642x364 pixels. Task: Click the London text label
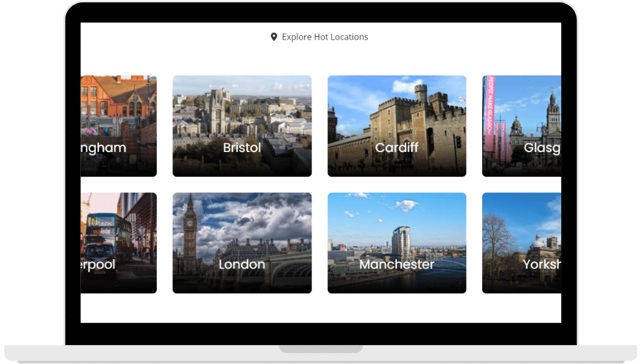pos(242,265)
